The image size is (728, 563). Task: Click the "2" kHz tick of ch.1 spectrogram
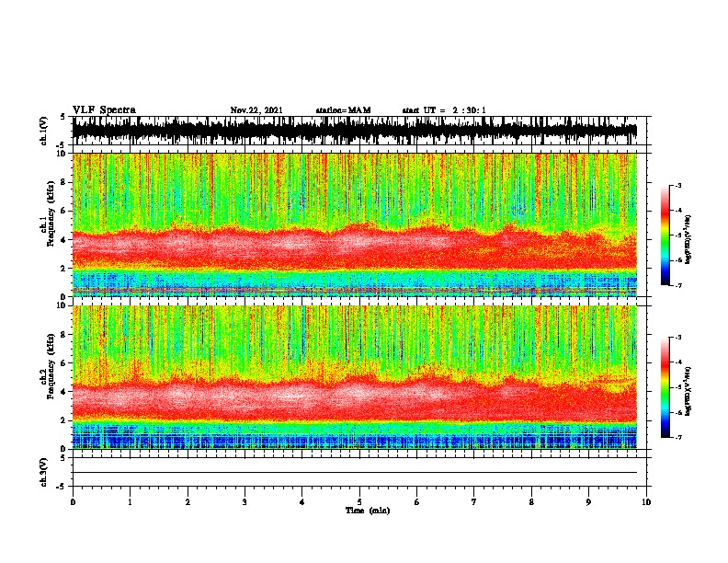(x=65, y=269)
